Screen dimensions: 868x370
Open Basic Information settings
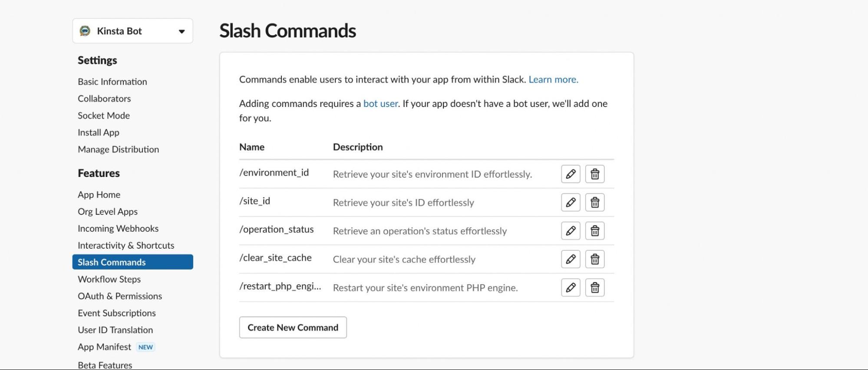click(x=112, y=82)
